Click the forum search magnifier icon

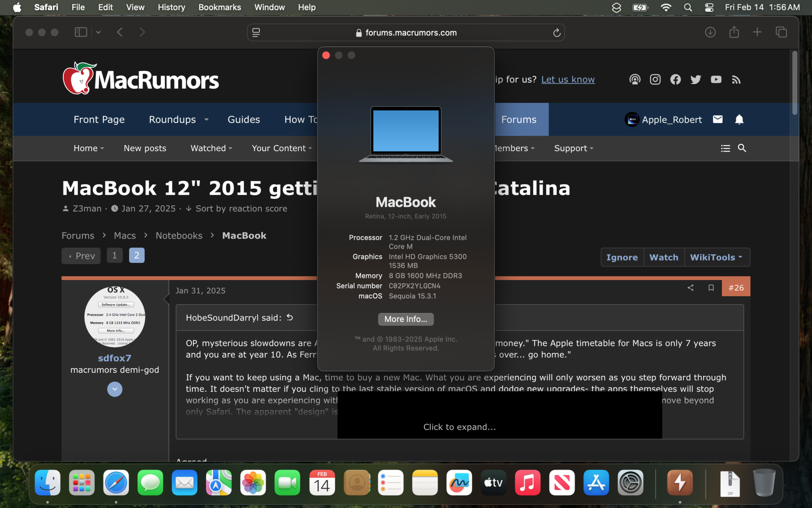742,148
